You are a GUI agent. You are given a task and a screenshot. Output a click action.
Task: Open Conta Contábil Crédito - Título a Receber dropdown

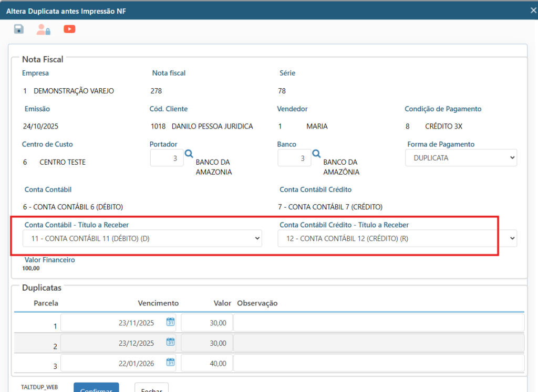coord(397,239)
